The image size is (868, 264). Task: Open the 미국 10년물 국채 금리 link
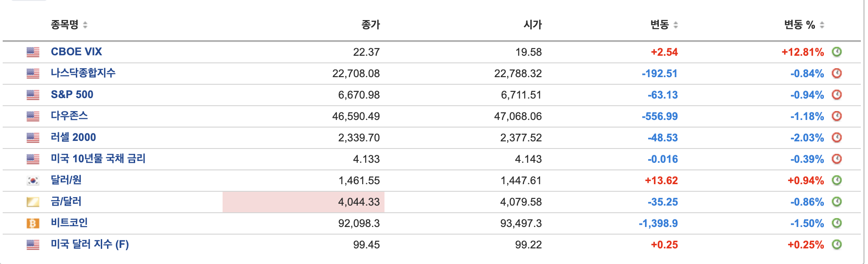click(x=99, y=159)
